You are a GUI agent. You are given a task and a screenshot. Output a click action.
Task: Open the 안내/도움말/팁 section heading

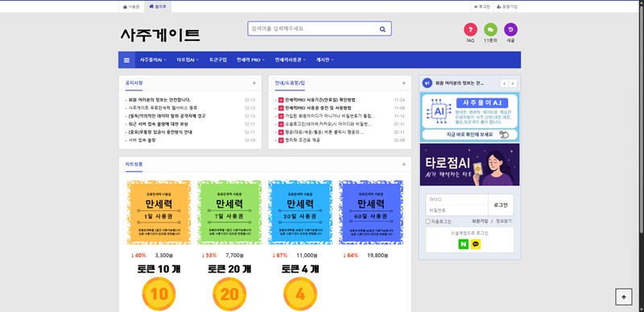coord(290,83)
